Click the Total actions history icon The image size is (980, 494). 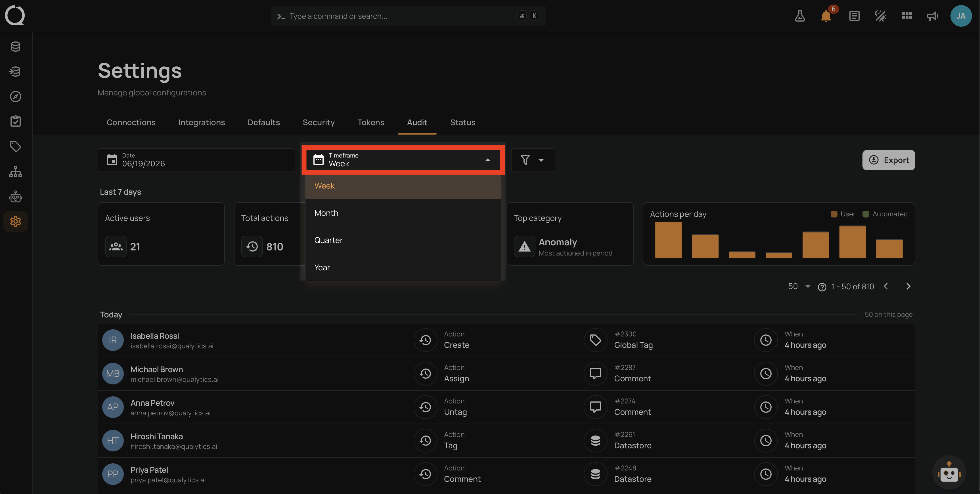[x=252, y=247]
